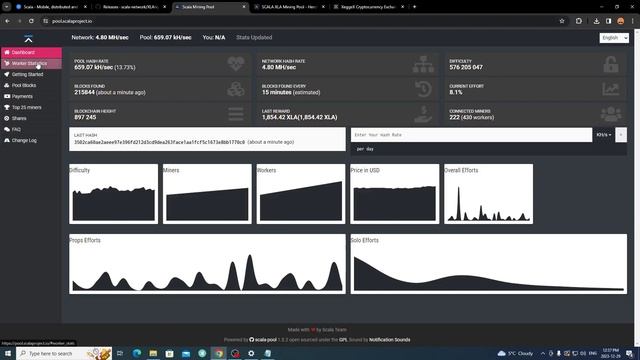Click the calculate button beside KH/s
640x360 pixels.
click(x=621, y=135)
